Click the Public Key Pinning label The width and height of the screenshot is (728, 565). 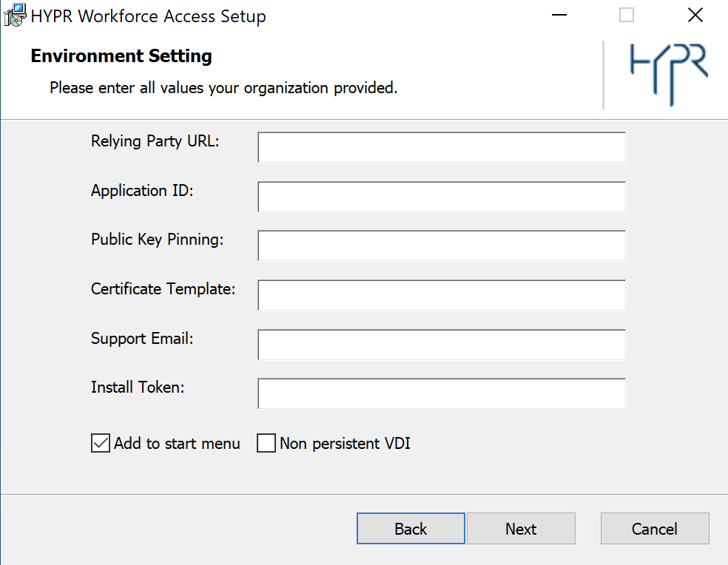pos(158,240)
